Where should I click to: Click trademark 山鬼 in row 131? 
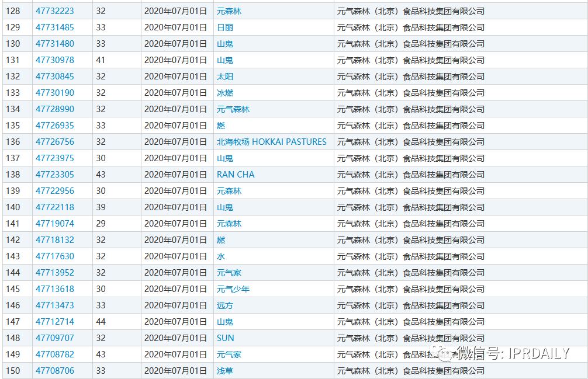225,60
